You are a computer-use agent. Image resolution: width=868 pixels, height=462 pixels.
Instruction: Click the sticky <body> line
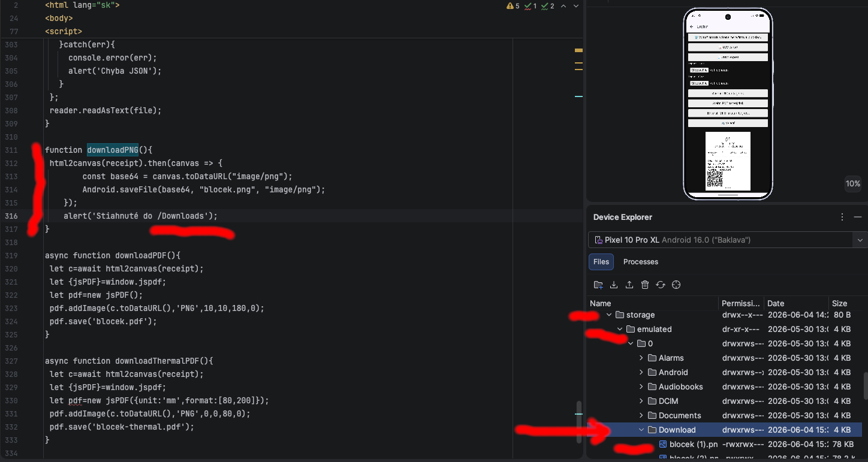coord(59,18)
